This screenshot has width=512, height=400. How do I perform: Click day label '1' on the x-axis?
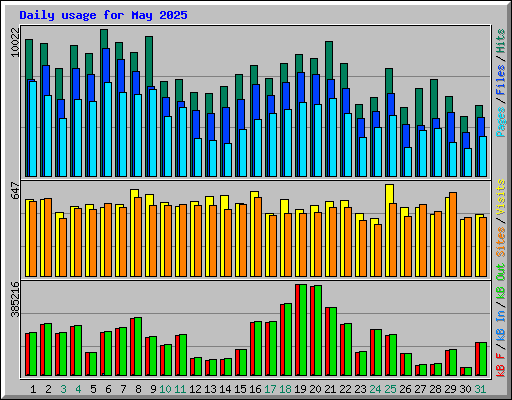point(33,389)
